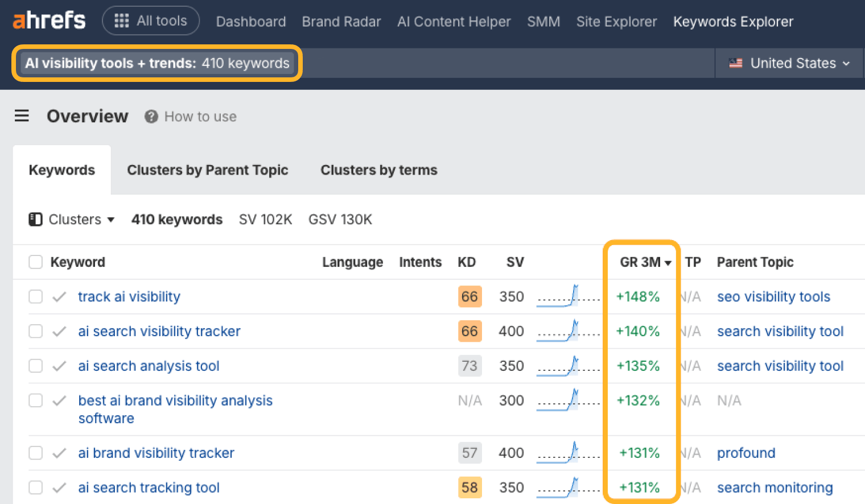Sort by the KD column header
865x504 pixels.
point(467,262)
